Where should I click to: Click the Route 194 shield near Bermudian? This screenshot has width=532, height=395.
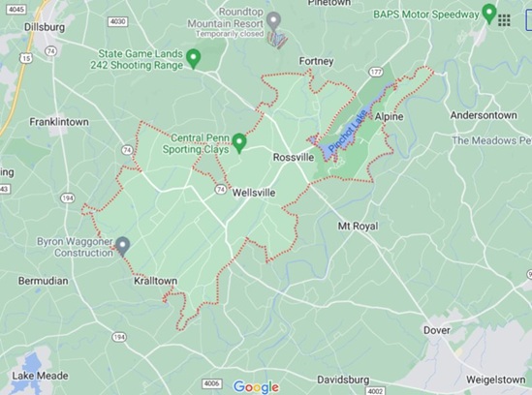pos(67,198)
